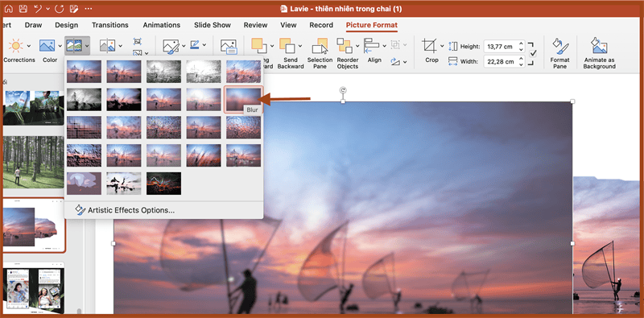Viewport: 644px width, 318px height.
Task: Select the social media posts slide thumbnail
Action: [x=34, y=287]
